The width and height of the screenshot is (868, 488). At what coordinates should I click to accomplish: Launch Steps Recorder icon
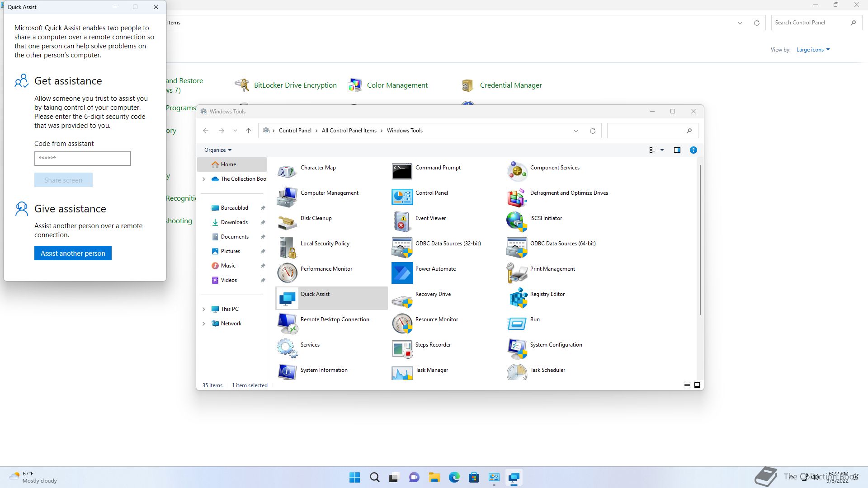coord(402,349)
